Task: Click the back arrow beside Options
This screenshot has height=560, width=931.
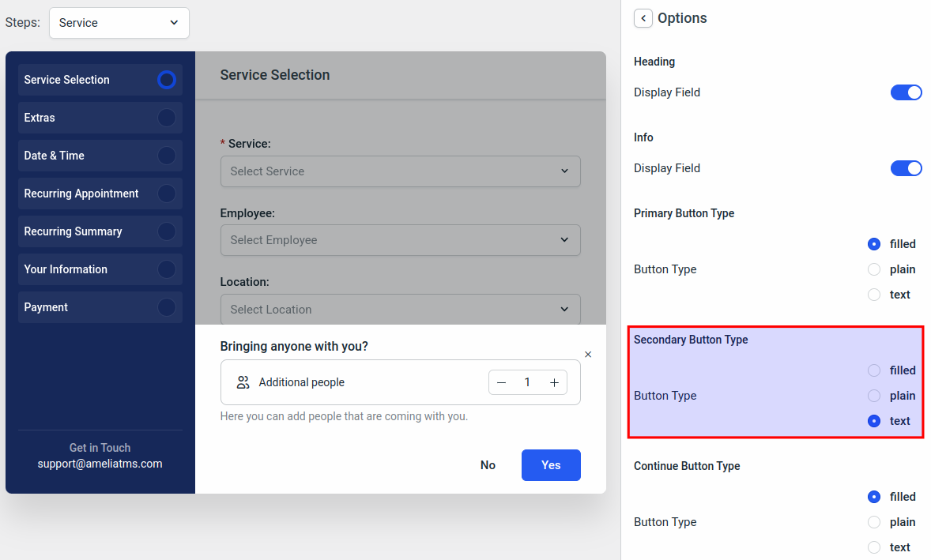Action: [x=643, y=18]
